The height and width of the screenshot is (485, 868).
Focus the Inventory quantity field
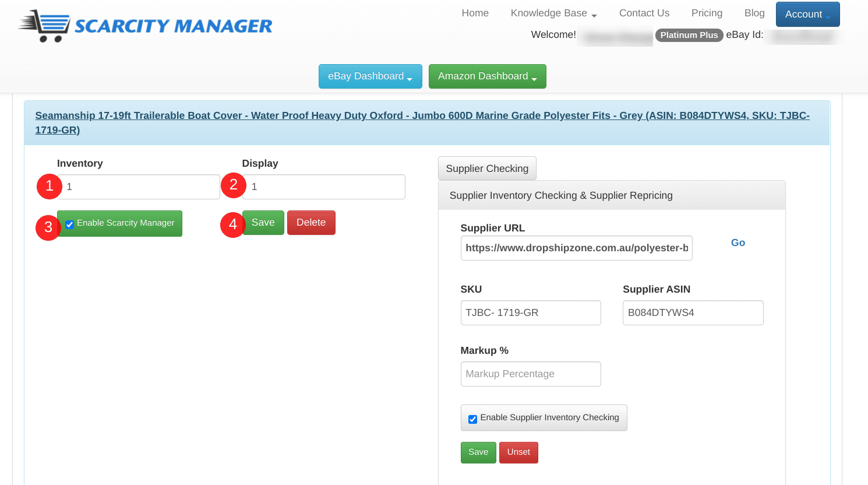click(x=139, y=187)
